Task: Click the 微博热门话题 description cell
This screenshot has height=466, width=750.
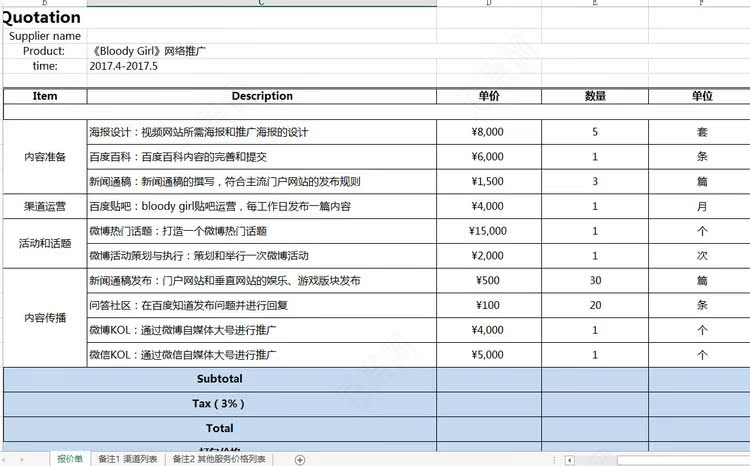Action: [x=262, y=231]
